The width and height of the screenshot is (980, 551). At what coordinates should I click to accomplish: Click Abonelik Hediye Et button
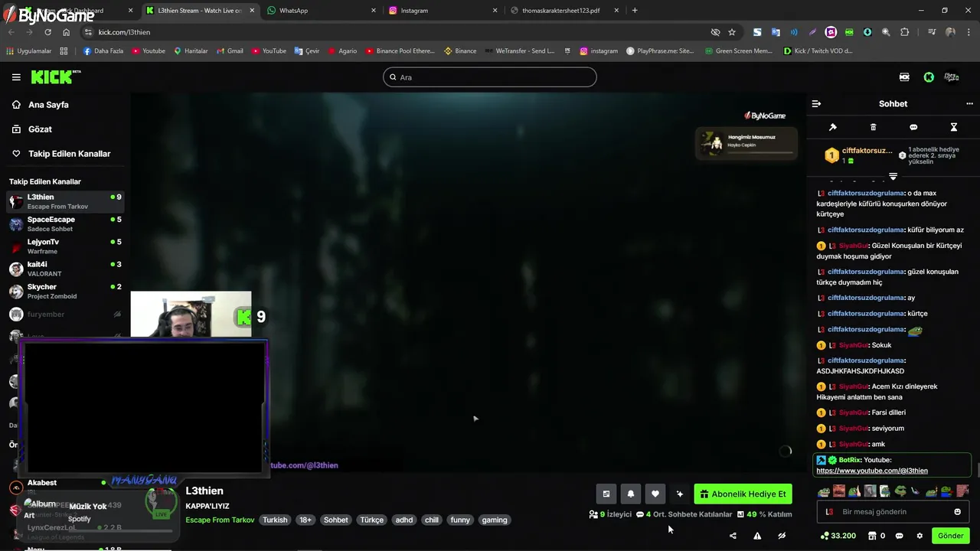[x=743, y=494]
